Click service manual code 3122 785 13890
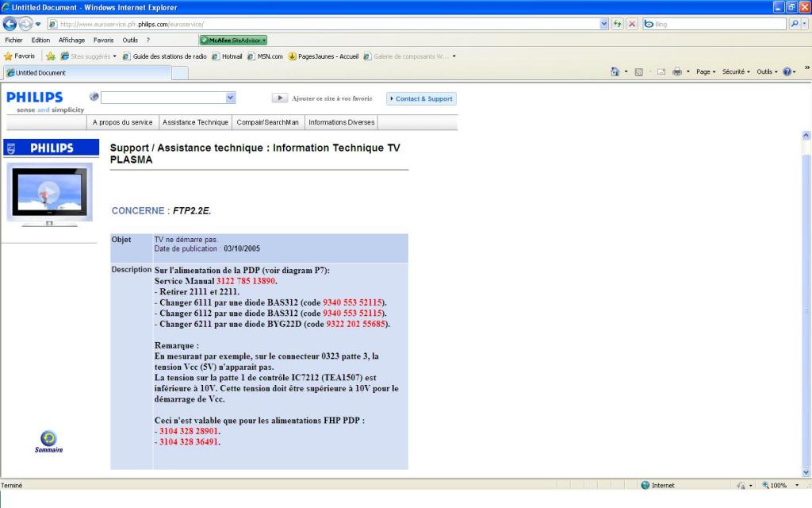 click(246, 281)
